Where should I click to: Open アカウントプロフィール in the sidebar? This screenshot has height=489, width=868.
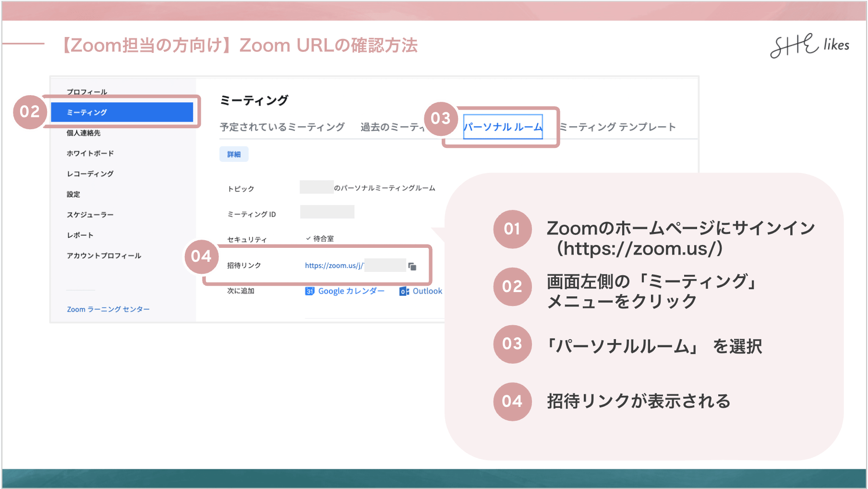[x=104, y=256]
